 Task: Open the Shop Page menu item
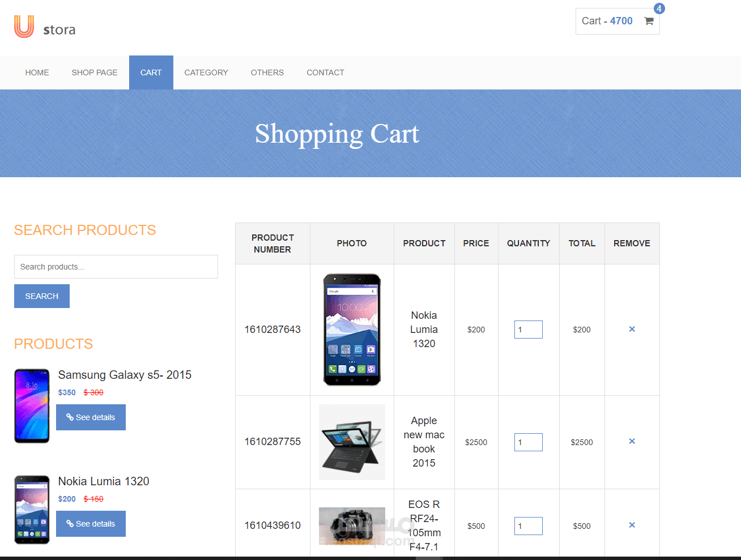tap(95, 72)
